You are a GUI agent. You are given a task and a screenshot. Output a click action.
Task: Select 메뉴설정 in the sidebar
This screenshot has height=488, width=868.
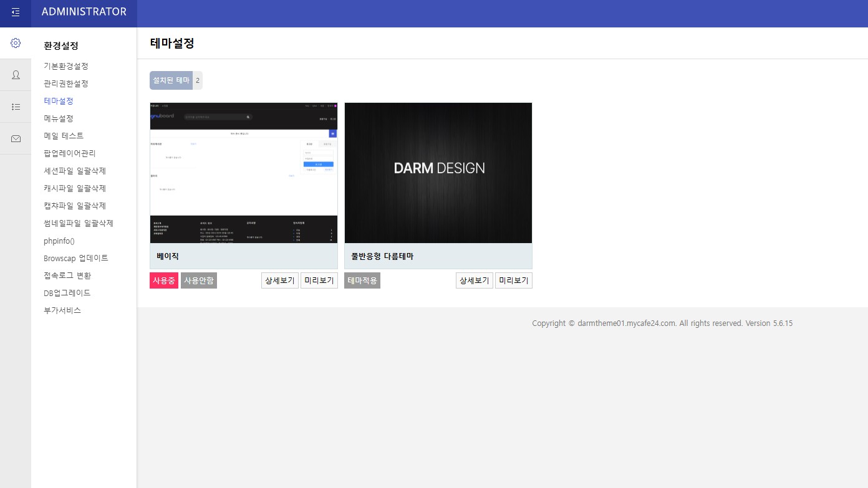click(x=58, y=118)
